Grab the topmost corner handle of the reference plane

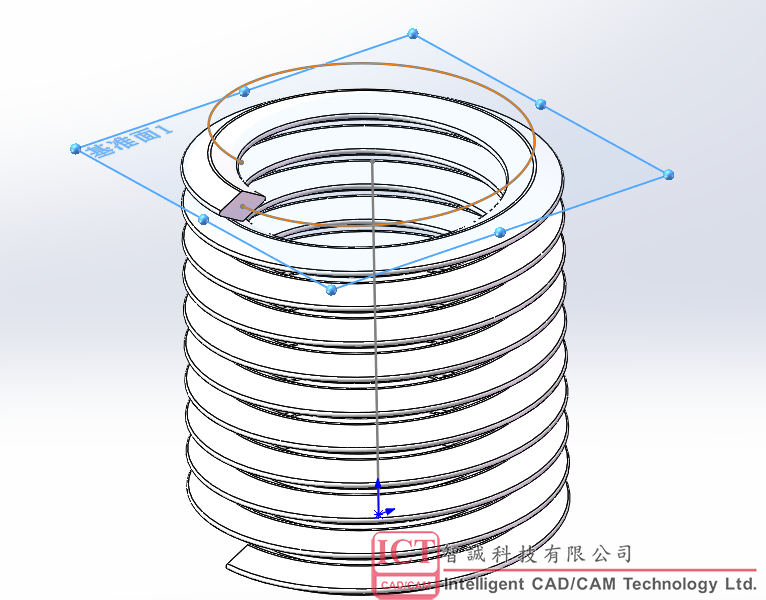[413, 34]
